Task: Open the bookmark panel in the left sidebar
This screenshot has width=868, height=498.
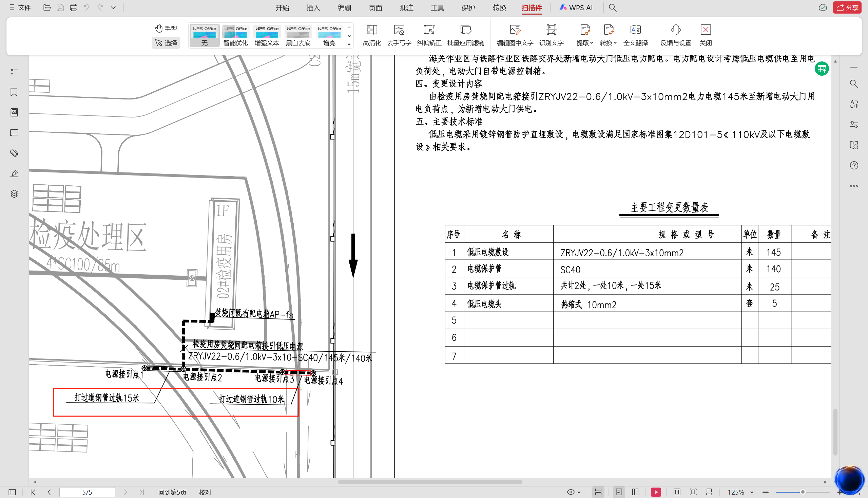Action: point(14,92)
